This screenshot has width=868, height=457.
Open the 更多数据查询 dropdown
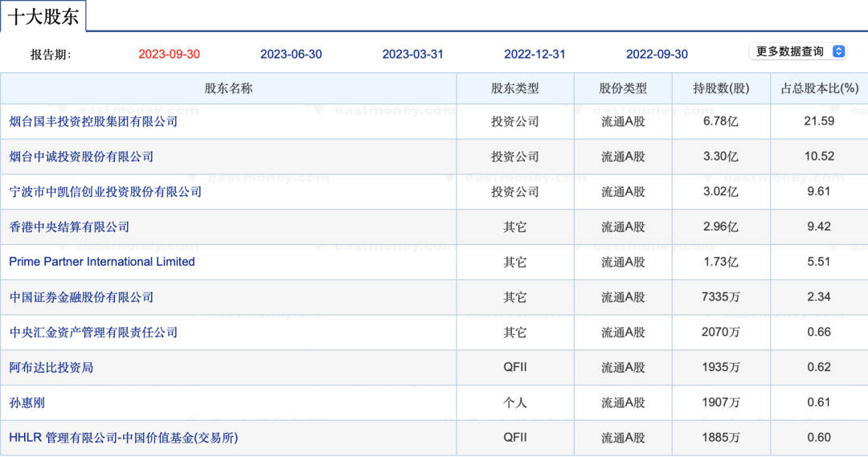[798, 51]
